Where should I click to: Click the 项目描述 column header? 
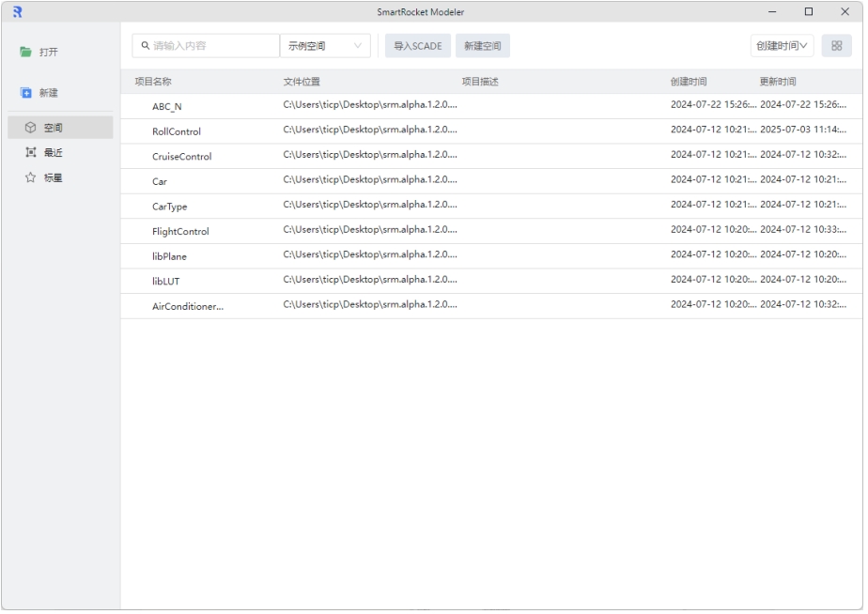(482, 82)
